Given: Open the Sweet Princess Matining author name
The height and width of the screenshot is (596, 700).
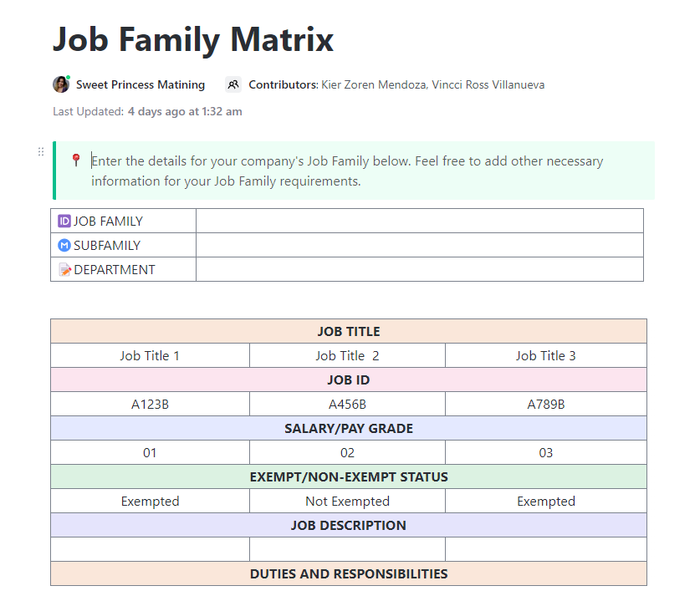Looking at the screenshot, I should click(x=141, y=84).
